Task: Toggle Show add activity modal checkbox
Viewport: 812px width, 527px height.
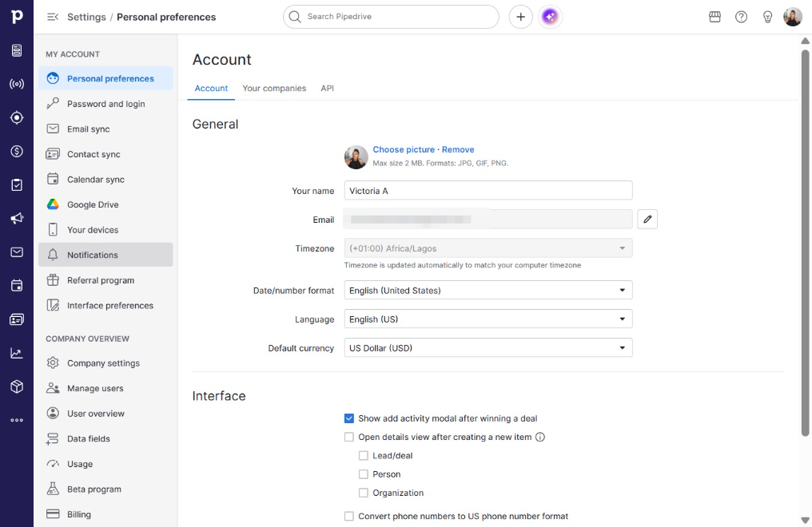Action: (349, 418)
